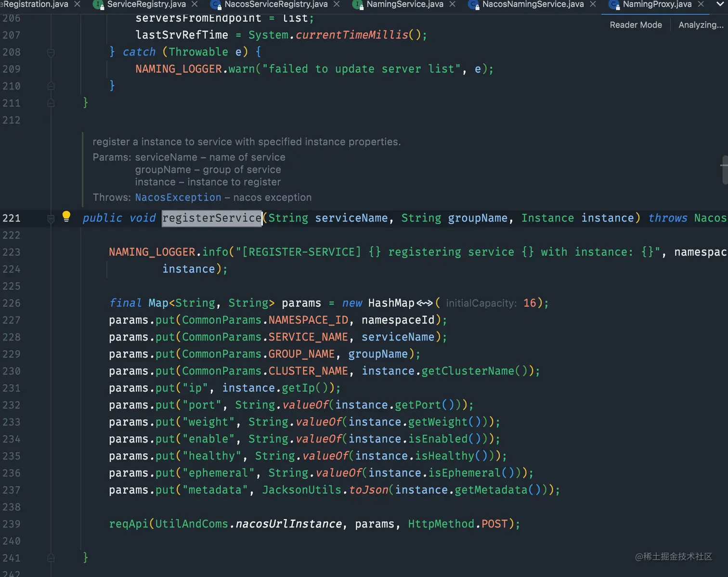This screenshot has height=577, width=728.
Task: Click the NamingProxy.java class file icon
Action: [x=614, y=5]
